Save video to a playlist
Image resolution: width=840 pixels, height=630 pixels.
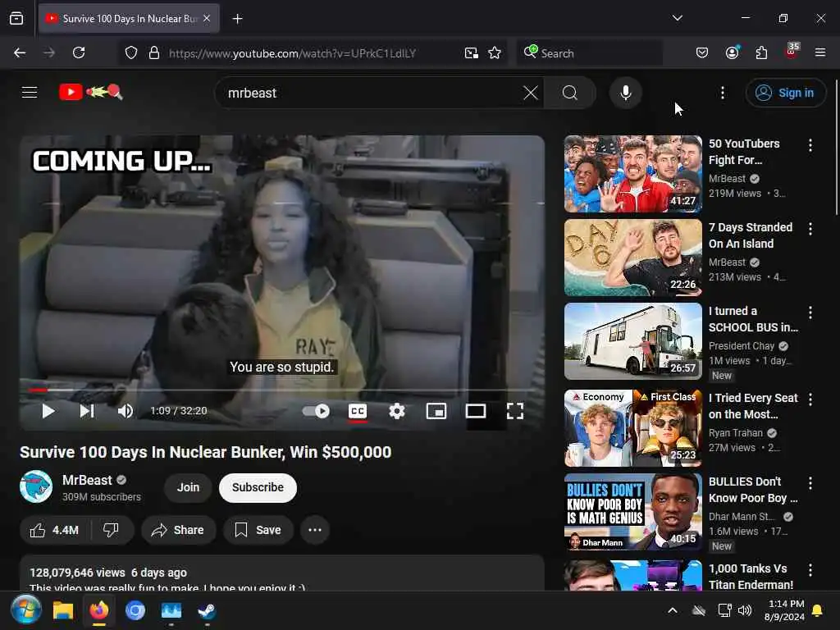258,530
